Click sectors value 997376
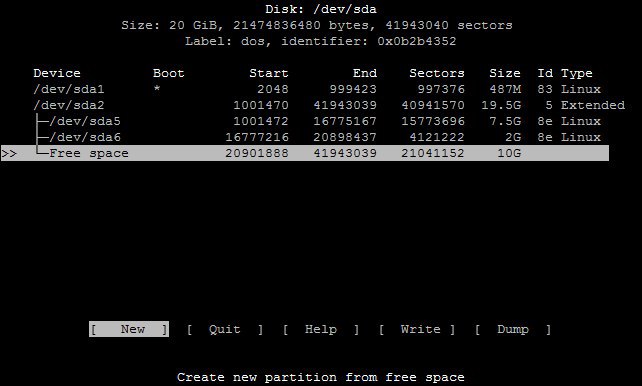 click(x=441, y=89)
